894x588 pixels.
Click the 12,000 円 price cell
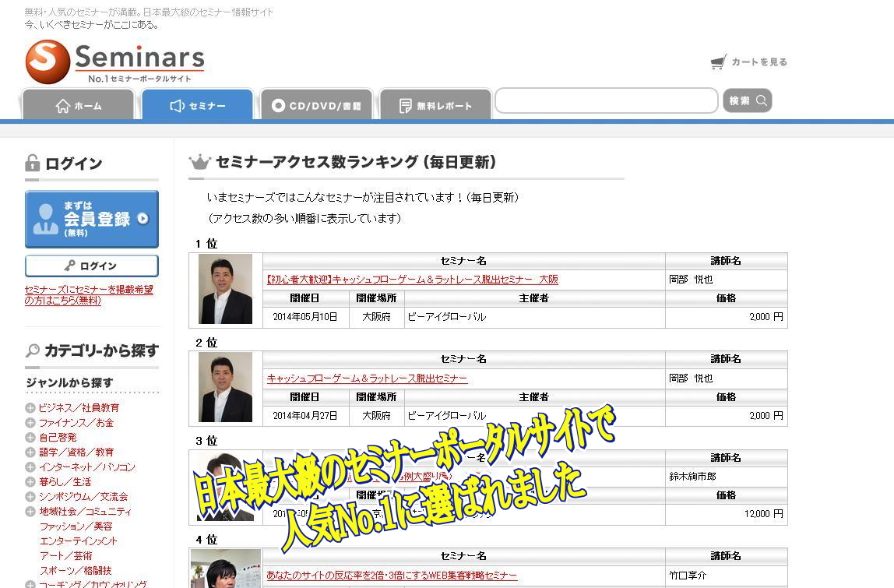[727, 514]
